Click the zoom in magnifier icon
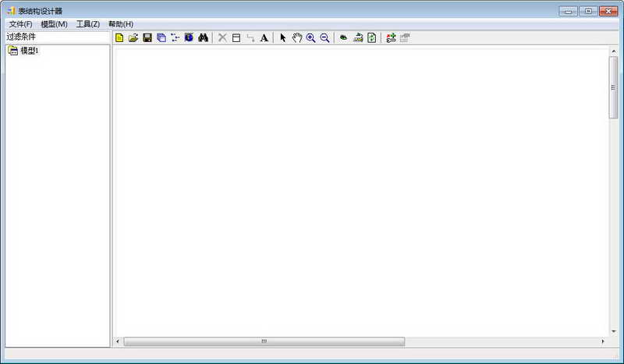This screenshot has height=364, width=624. [310, 37]
